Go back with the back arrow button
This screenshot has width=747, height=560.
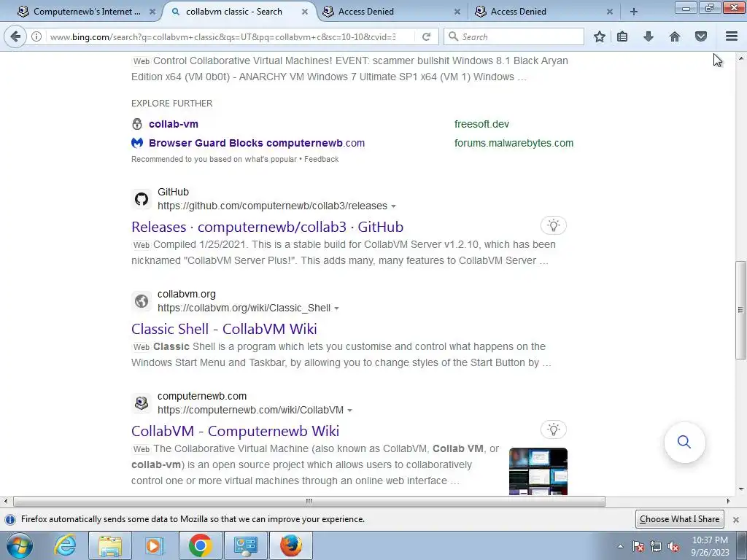[15, 36]
